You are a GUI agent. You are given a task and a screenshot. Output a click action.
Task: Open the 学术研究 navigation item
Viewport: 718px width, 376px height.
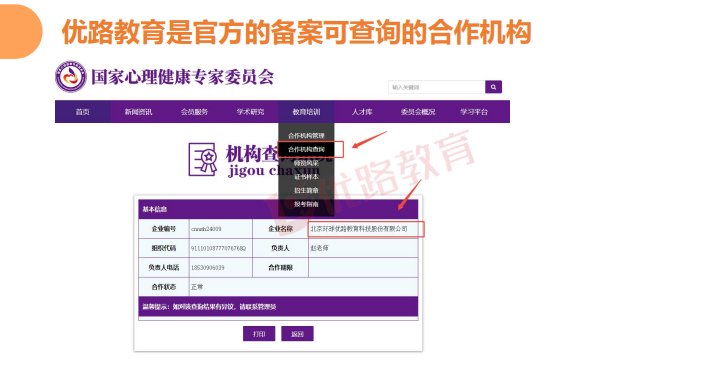(250, 112)
